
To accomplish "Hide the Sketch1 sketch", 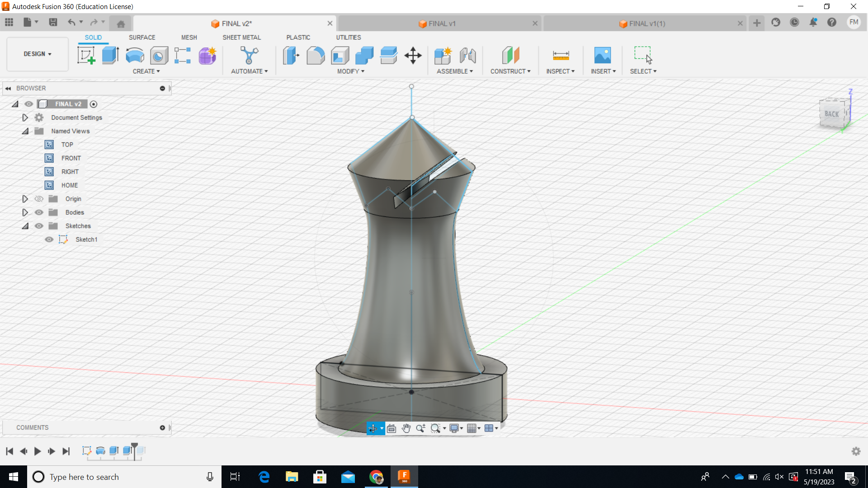I will (49, 239).
